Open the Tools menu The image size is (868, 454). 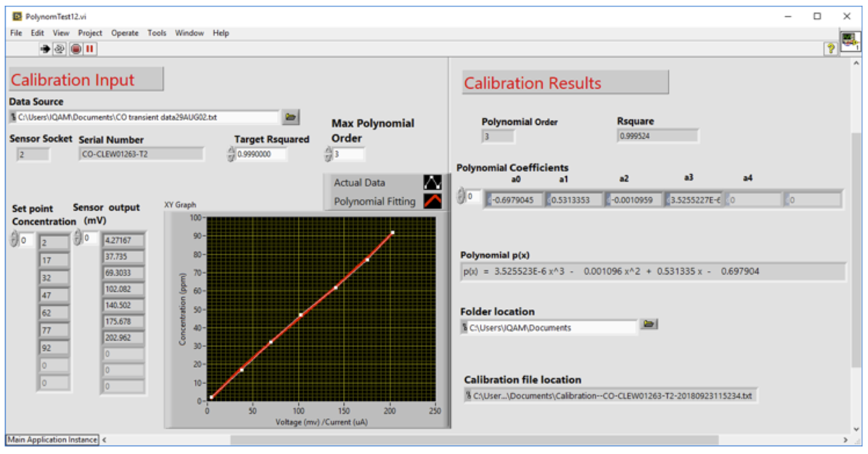point(157,33)
